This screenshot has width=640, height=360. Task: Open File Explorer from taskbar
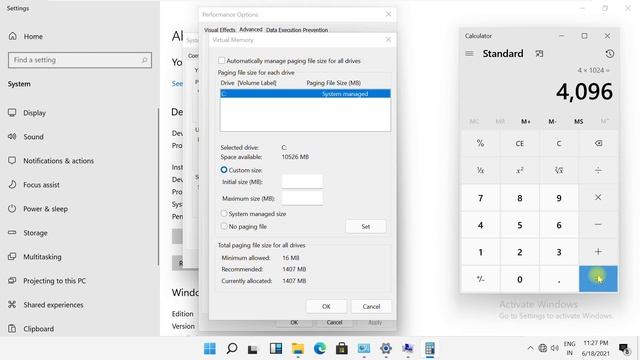point(298,348)
